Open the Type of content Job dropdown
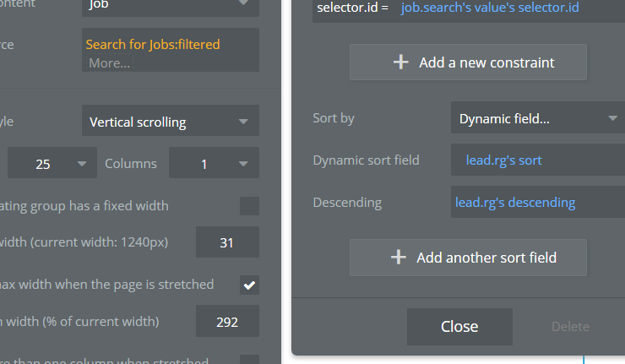 click(171, 7)
